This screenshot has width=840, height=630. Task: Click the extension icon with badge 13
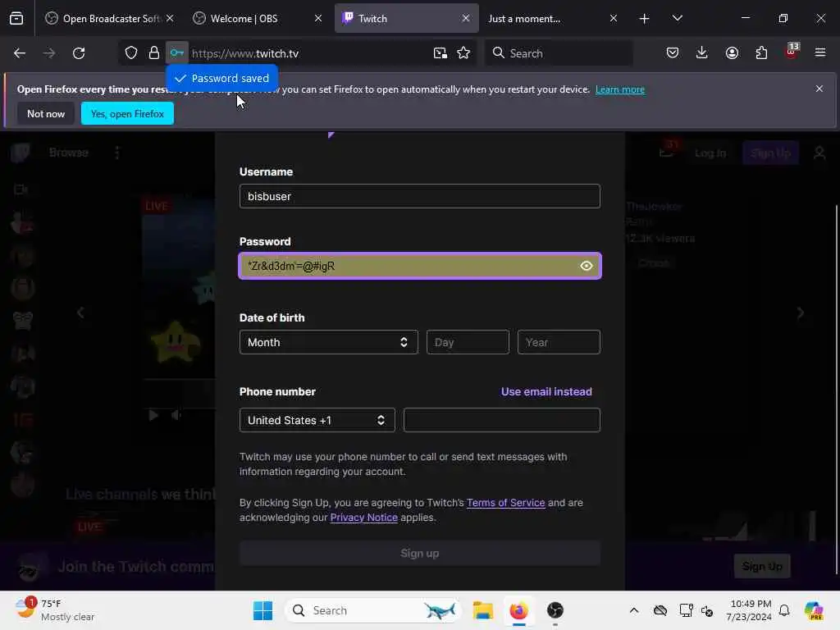pos(792,52)
